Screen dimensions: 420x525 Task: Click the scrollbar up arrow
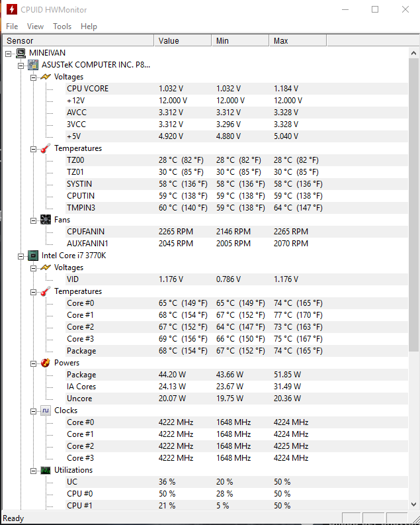[413, 53]
